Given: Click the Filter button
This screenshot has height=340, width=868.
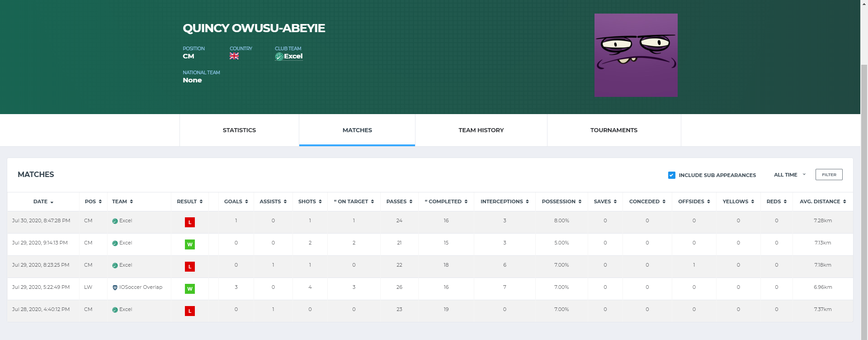Looking at the screenshot, I should click(x=829, y=175).
